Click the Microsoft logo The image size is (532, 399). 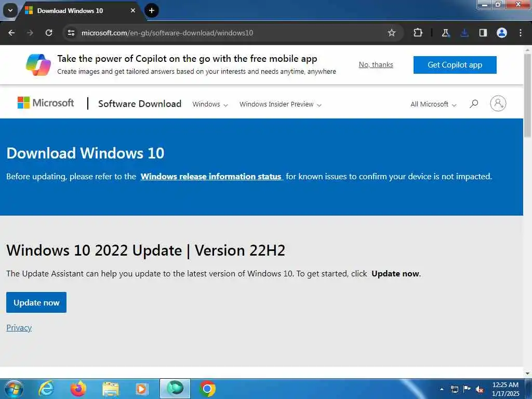46,103
